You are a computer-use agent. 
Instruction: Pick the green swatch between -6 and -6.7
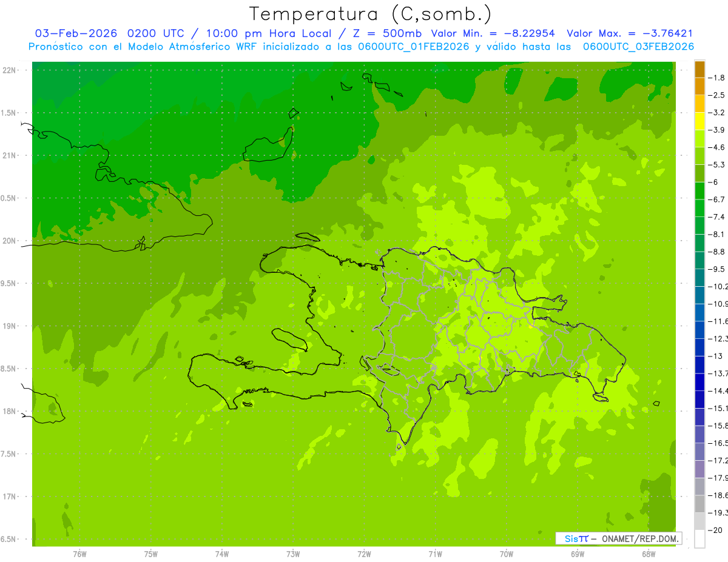click(x=699, y=191)
